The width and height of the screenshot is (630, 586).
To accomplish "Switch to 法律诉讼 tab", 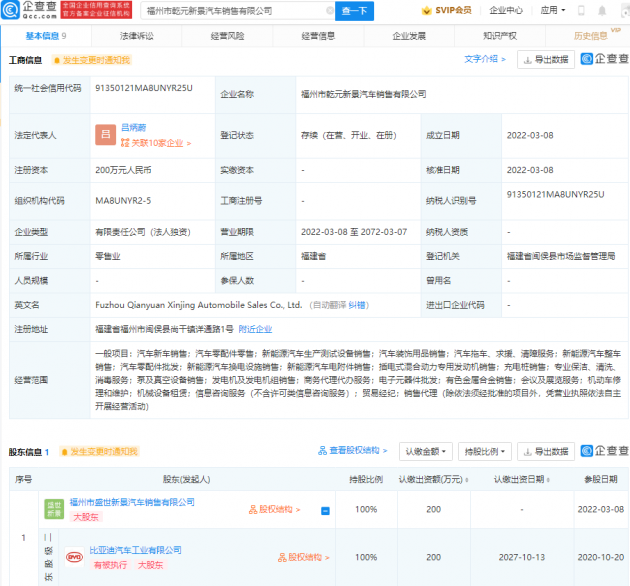I will pos(137,36).
